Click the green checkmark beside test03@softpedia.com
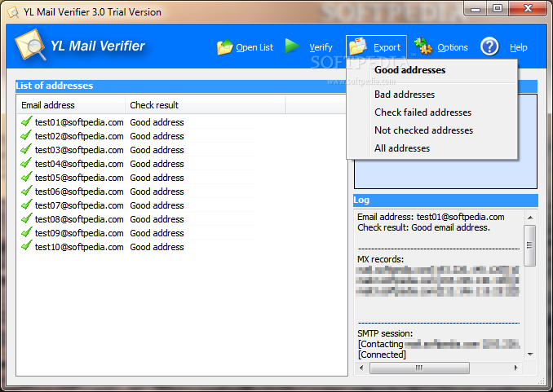The image size is (553, 392). tap(26, 149)
